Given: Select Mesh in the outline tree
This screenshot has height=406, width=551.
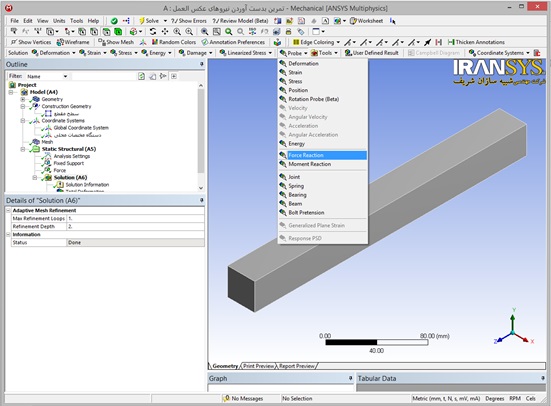Looking at the screenshot, I should tap(47, 142).
